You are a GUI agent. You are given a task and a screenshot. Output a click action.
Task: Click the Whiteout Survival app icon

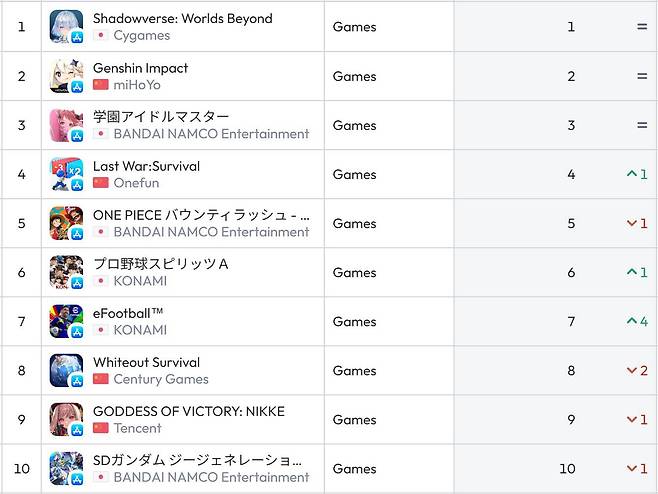[66, 370]
